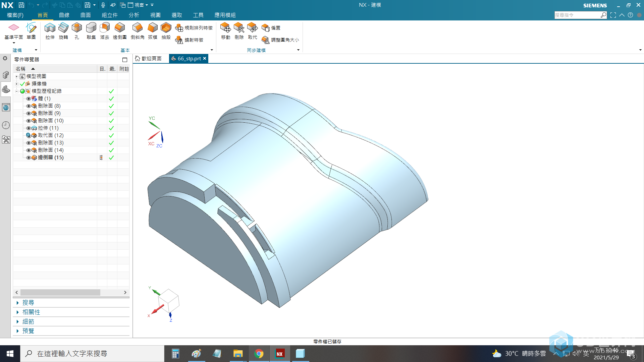Switch to the 應用模組 ribbon tab

click(225, 15)
